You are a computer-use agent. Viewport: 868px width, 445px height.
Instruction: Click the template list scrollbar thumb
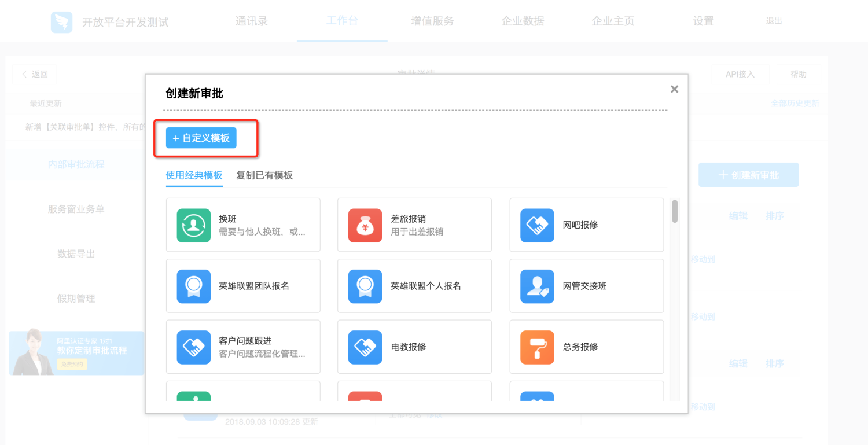pyautogui.click(x=675, y=211)
